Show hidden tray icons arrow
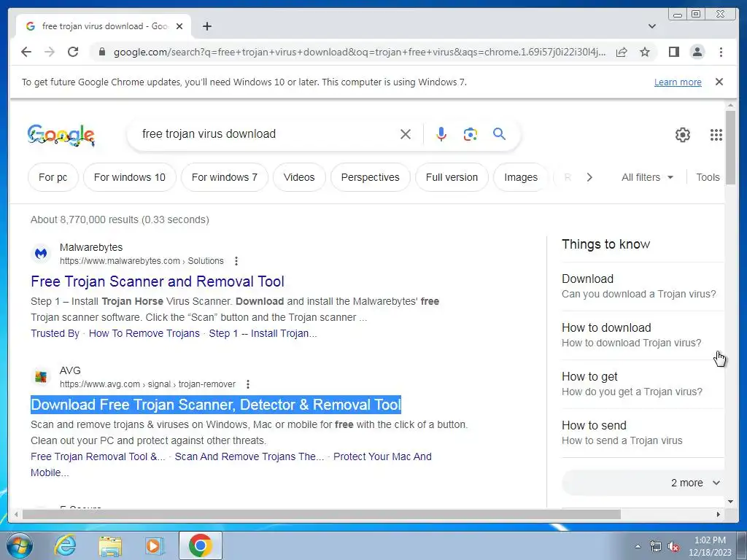This screenshot has height=560, width=747. point(638,547)
